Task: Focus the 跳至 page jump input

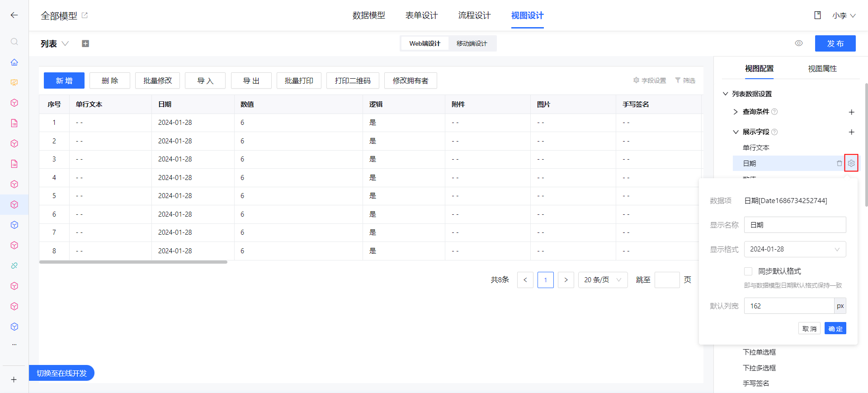Action: [667, 280]
